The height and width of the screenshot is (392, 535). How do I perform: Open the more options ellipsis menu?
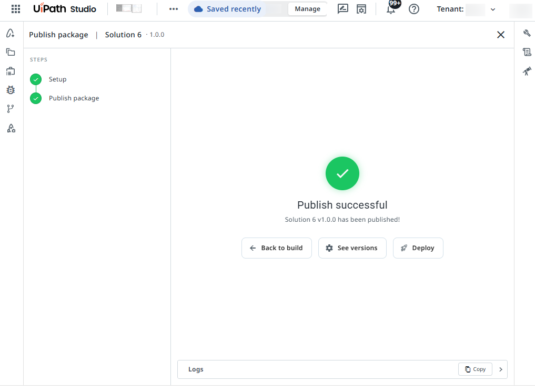[x=173, y=9]
